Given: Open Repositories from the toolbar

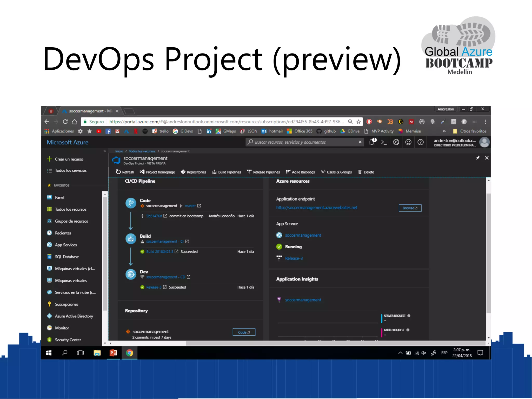Looking at the screenshot, I should pos(193,172).
